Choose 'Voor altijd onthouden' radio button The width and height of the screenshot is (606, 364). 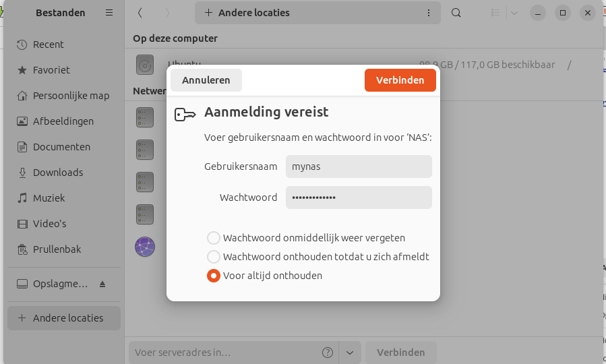pyautogui.click(x=214, y=276)
